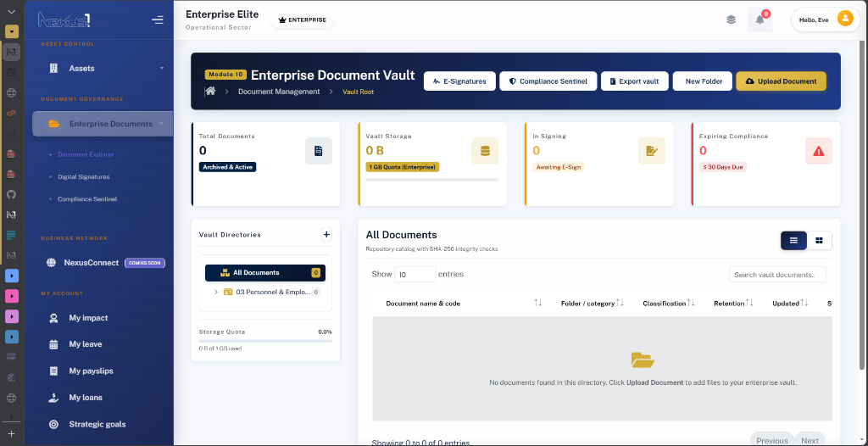This screenshot has width=868, height=446.
Task: Collapse sidebar with hamburger menu icon
Action: pyautogui.click(x=157, y=20)
